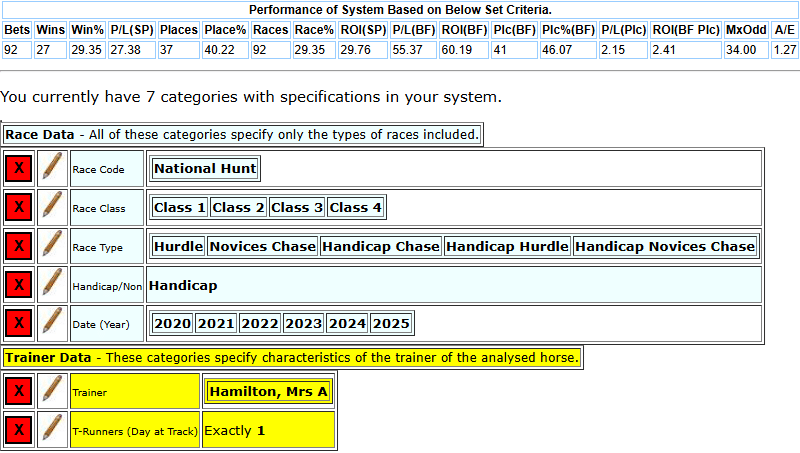
Task: Remove the Race Type criterion with red X
Action: tap(19, 246)
